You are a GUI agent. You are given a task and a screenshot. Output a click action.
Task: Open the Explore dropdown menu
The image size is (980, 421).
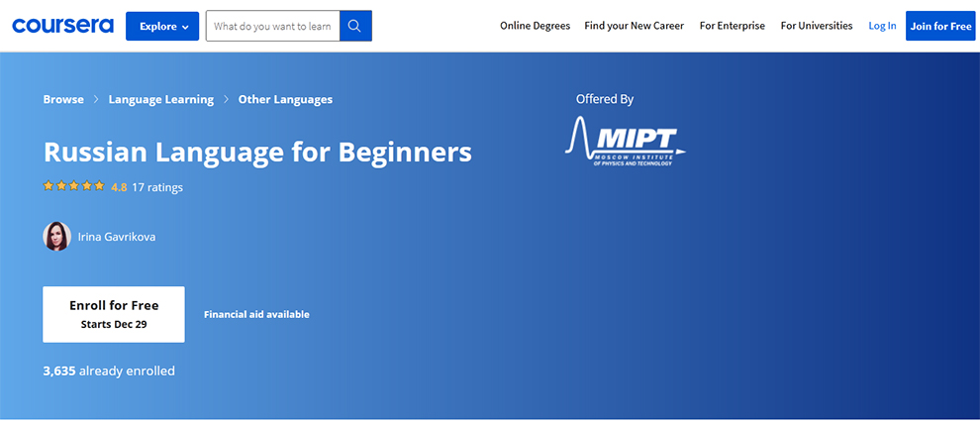click(162, 27)
